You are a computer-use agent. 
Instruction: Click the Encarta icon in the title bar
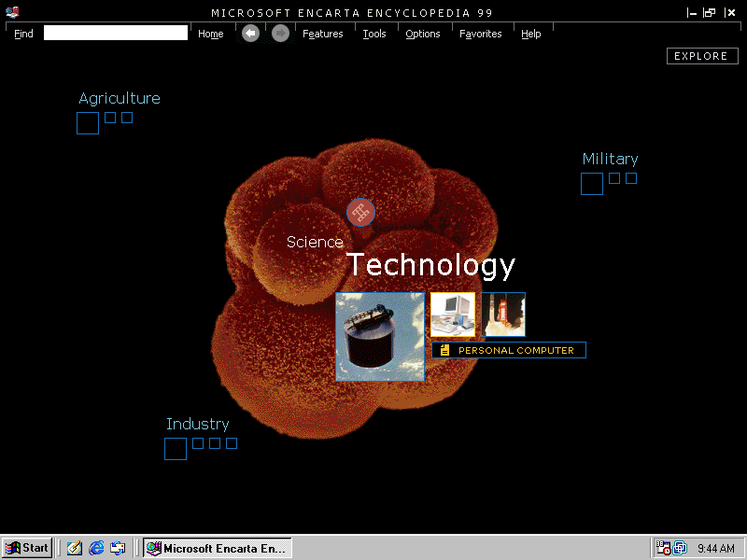coord(12,12)
